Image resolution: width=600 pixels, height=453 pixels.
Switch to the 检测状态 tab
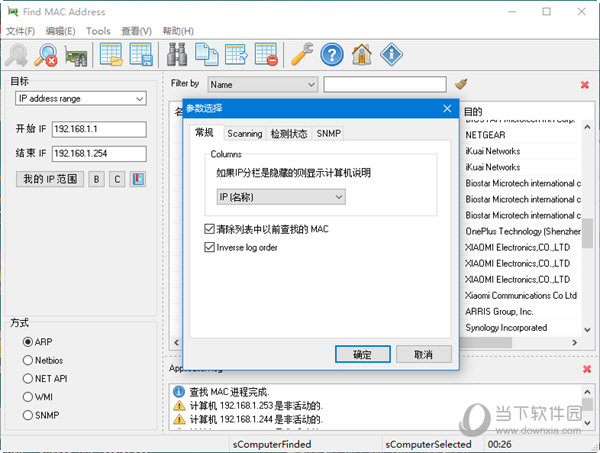coord(289,134)
